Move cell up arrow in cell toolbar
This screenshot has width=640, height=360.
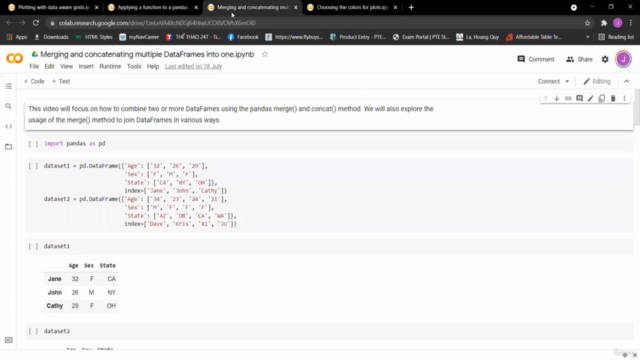pyautogui.click(x=545, y=98)
